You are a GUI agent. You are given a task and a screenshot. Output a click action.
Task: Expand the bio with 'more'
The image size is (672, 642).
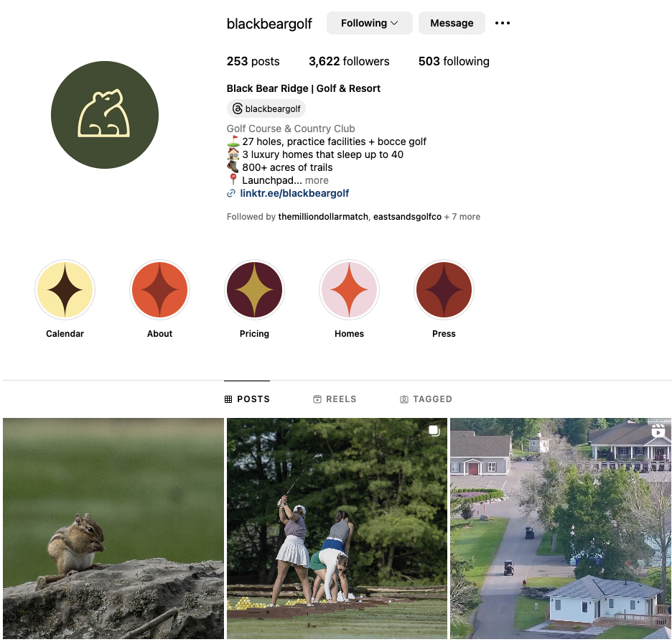pyautogui.click(x=317, y=180)
